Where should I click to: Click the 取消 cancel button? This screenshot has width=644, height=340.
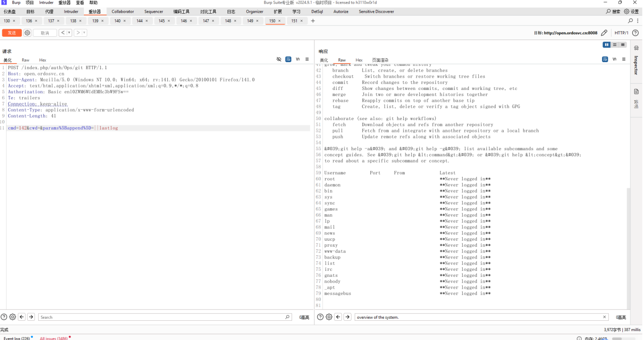[45, 33]
